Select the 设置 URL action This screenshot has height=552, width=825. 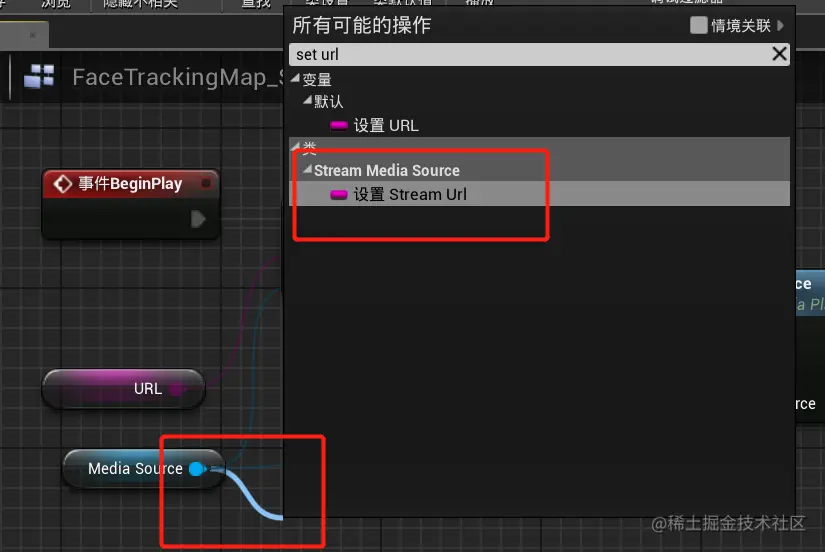[x=386, y=126]
